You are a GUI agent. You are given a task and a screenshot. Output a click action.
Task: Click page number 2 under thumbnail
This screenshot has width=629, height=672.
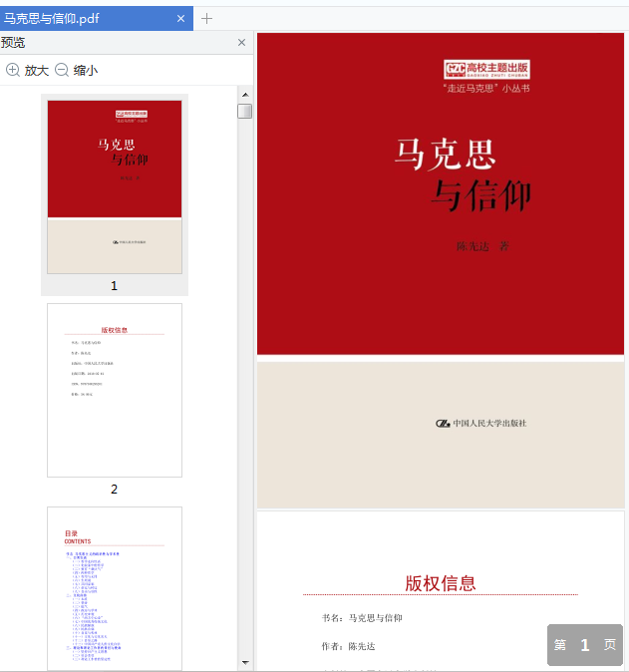pyautogui.click(x=114, y=489)
